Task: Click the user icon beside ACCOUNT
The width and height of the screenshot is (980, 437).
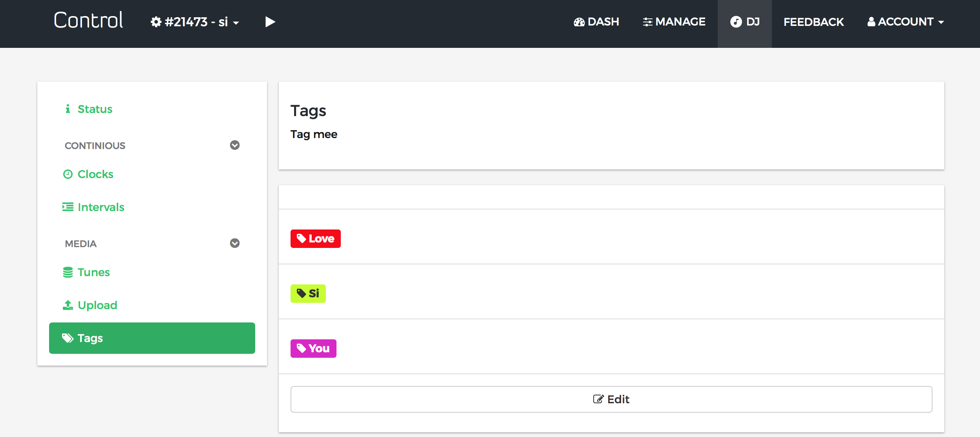Action: coord(871,22)
